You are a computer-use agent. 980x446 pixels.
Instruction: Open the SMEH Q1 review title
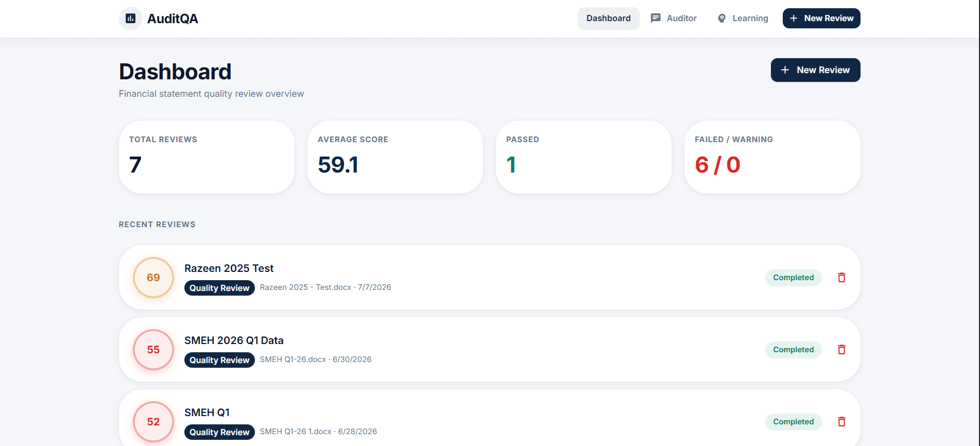[x=207, y=413]
